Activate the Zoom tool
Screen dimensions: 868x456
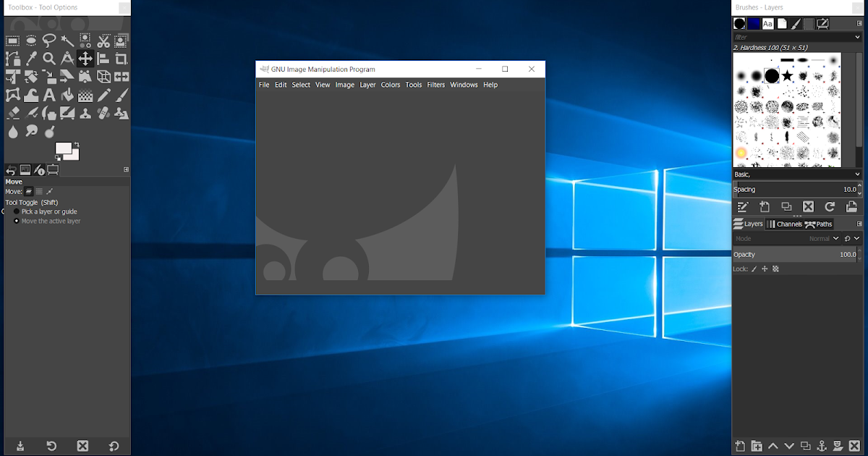pyautogui.click(x=48, y=59)
